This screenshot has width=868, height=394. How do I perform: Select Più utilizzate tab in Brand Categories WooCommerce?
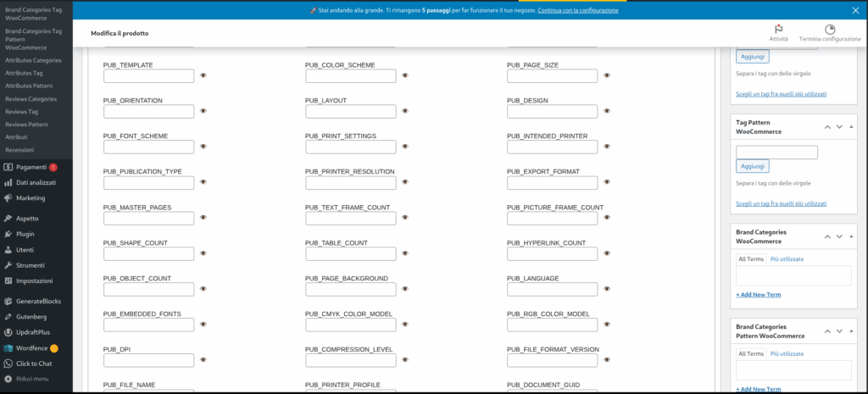pos(787,259)
